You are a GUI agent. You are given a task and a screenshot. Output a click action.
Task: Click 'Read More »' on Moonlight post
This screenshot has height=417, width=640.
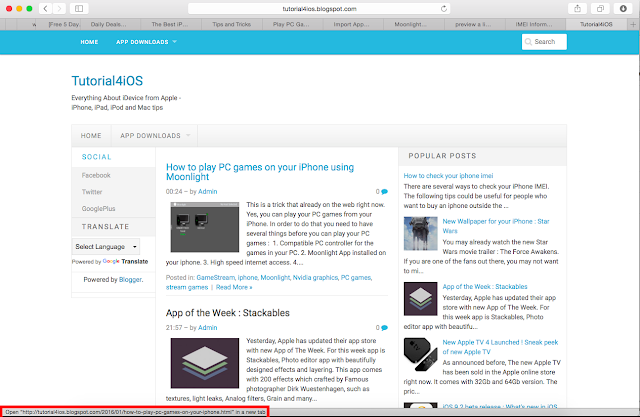point(234,287)
